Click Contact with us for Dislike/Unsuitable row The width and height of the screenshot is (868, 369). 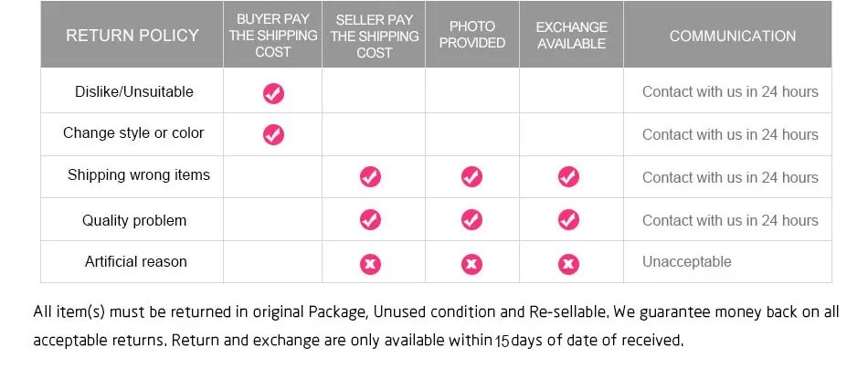pyautogui.click(x=730, y=91)
